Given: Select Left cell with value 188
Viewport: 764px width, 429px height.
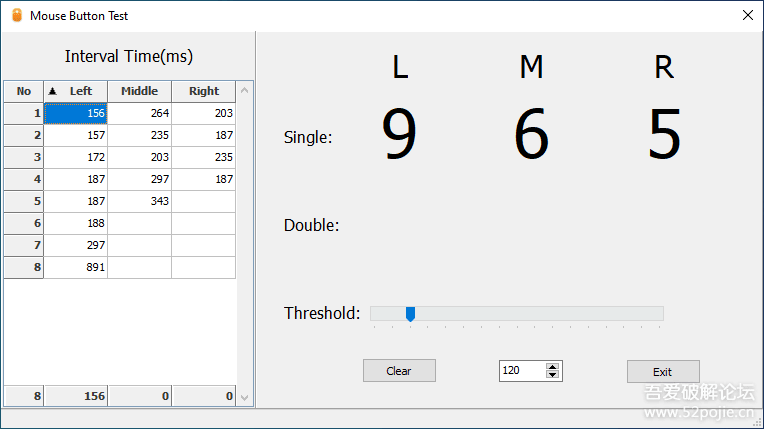Looking at the screenshot, I should [76, 223].
